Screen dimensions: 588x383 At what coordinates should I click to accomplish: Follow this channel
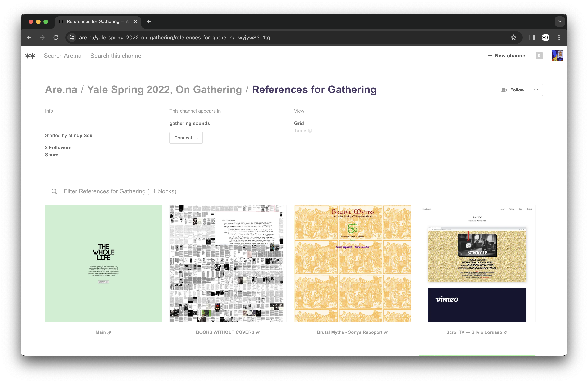[513, 90]
